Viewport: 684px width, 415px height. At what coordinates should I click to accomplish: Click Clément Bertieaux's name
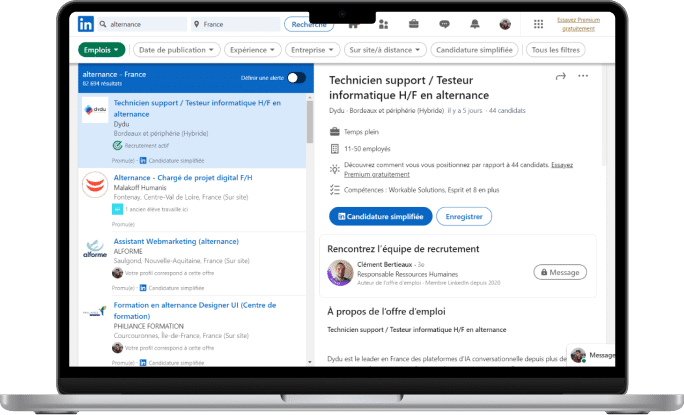click(384, 264)
